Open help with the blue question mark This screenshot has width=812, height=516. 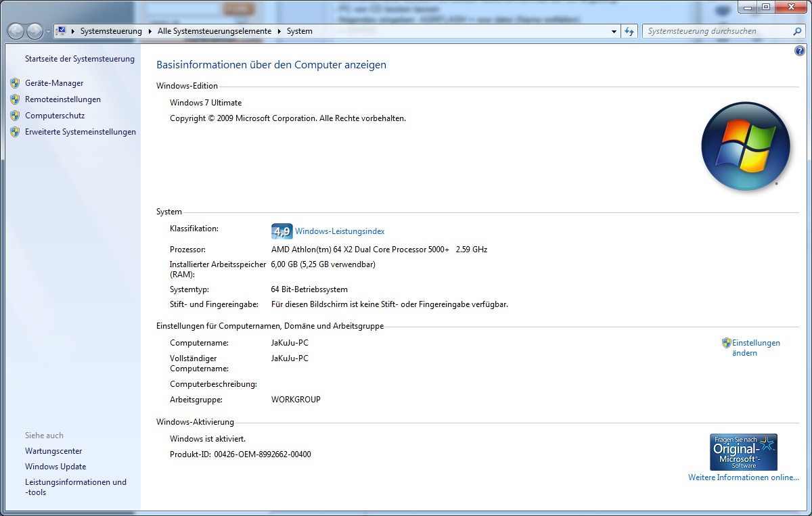799,51
